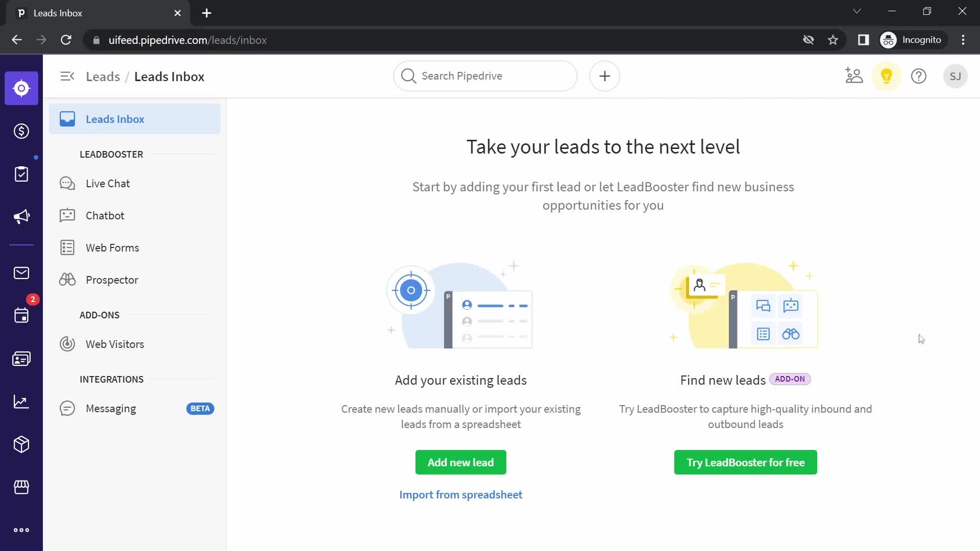Image resolution: width=980 pixels, height=551 pixels.
Task: Open Activities calendar icon with badge
Action: pos(21,315)
